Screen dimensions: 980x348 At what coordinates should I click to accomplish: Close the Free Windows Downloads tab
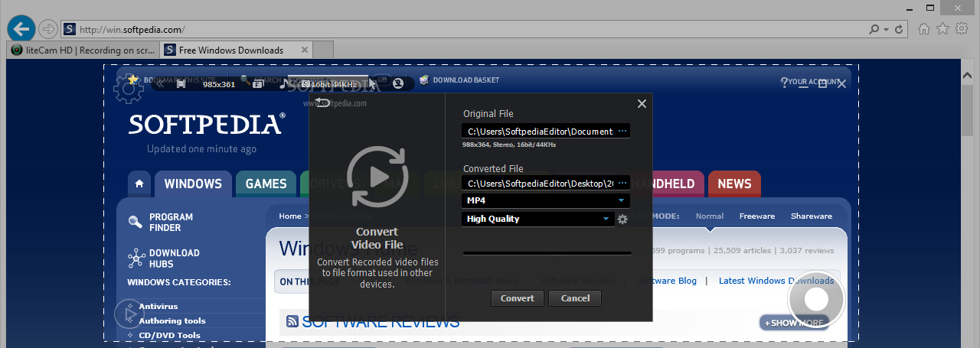click(304, 50)
